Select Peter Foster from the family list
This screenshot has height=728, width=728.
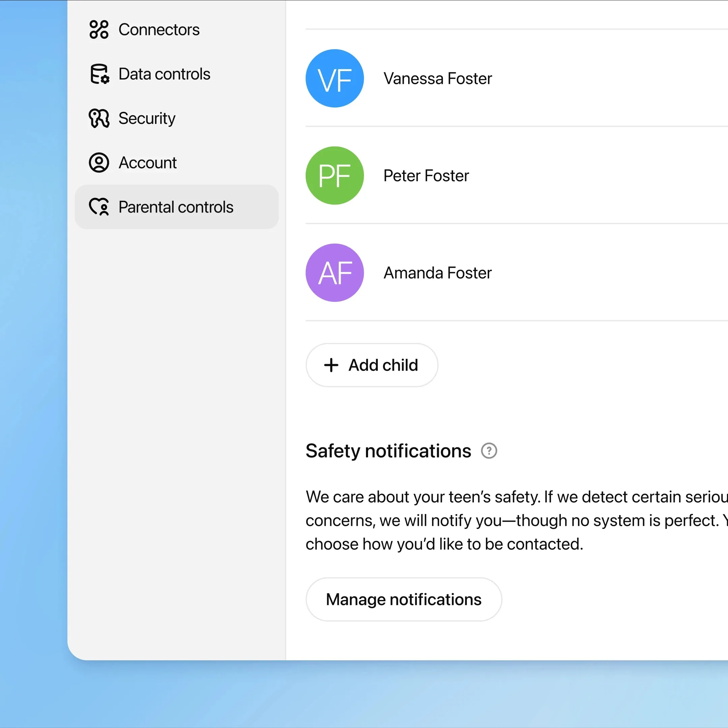click(x=426, y=176)
